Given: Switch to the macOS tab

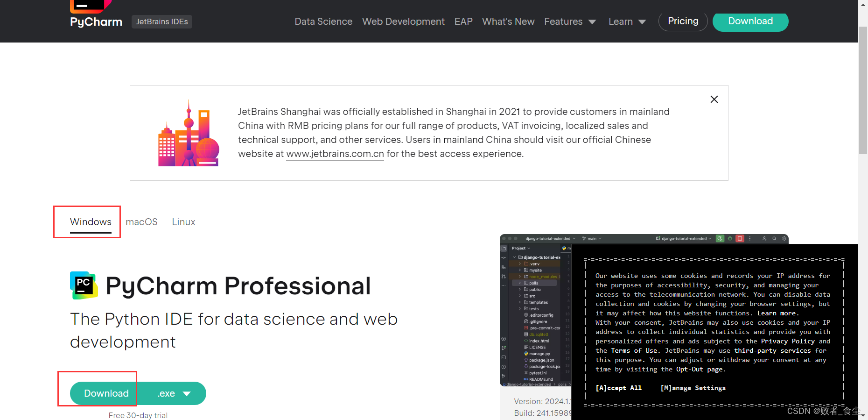Looking at the screenshot, I should (141, 222).
